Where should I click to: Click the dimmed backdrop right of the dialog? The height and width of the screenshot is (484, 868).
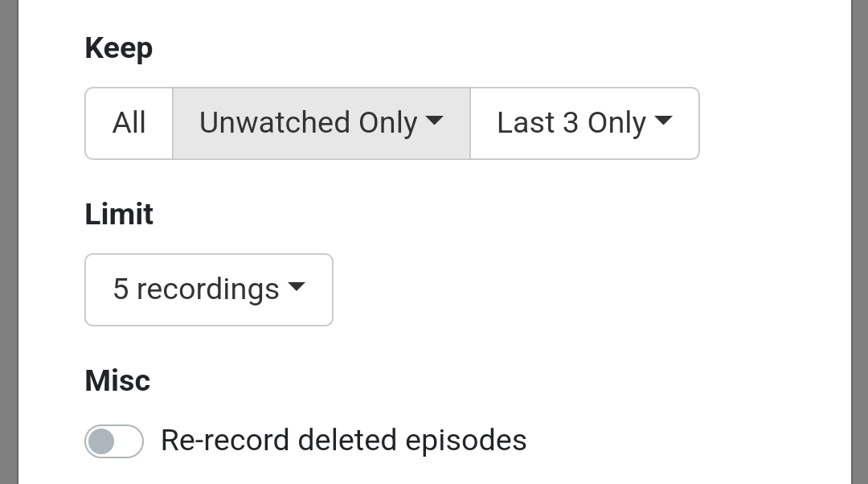click(x=859, y=241)
